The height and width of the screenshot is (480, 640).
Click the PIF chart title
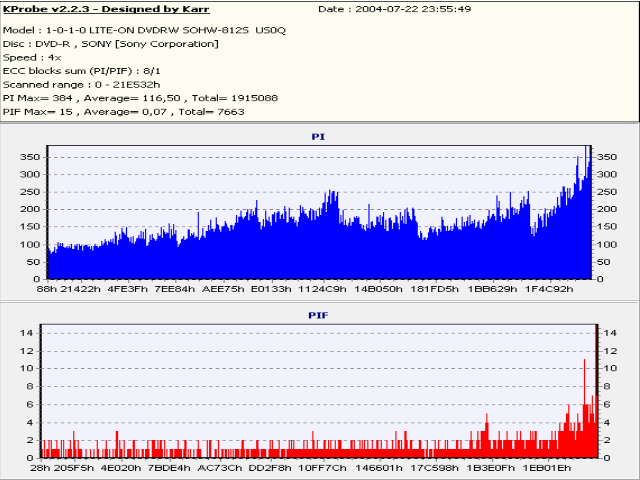point(318,315)
